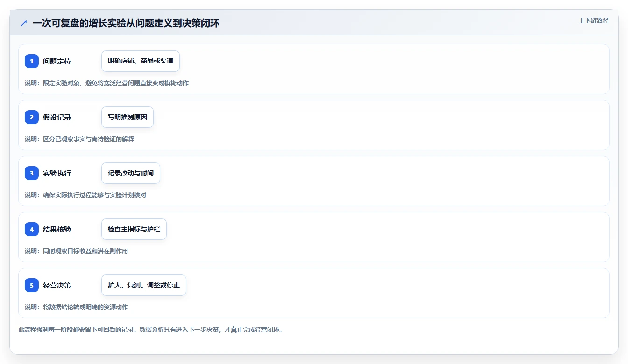Click the 实验执行 step title
This screenshot has height=364, width=628.
click(x=57, y=173)
